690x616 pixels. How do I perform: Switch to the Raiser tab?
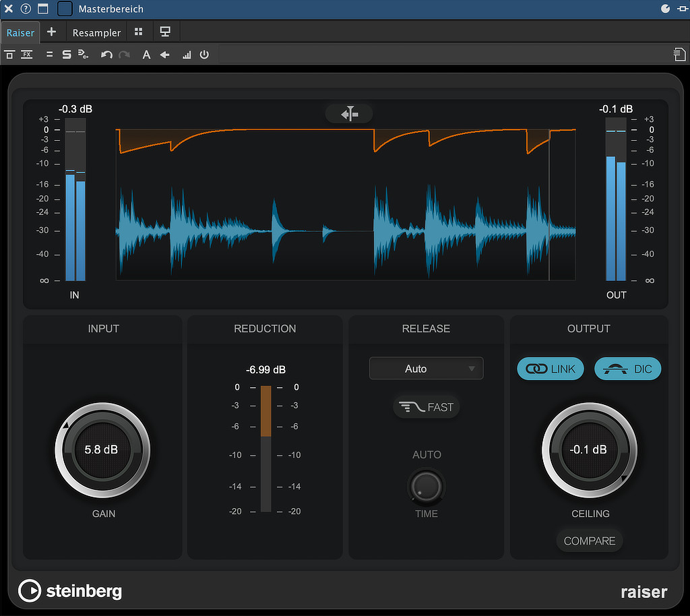(x=20, y=33)
